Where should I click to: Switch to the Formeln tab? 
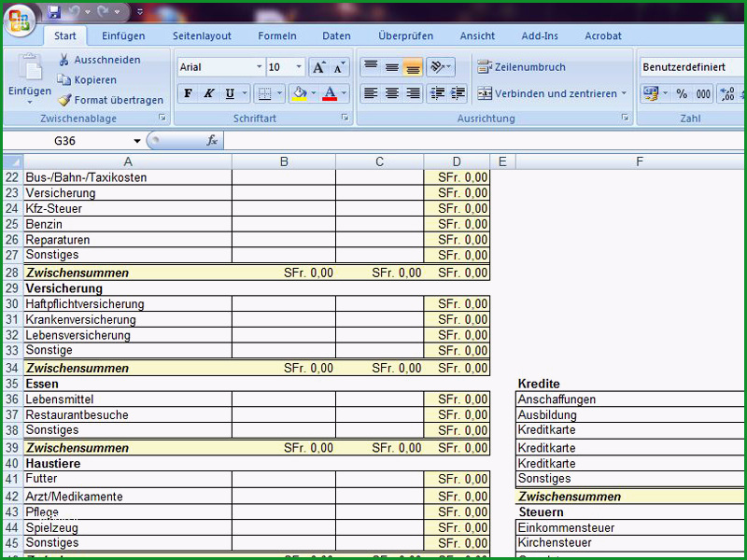click(x=277, y=35)
